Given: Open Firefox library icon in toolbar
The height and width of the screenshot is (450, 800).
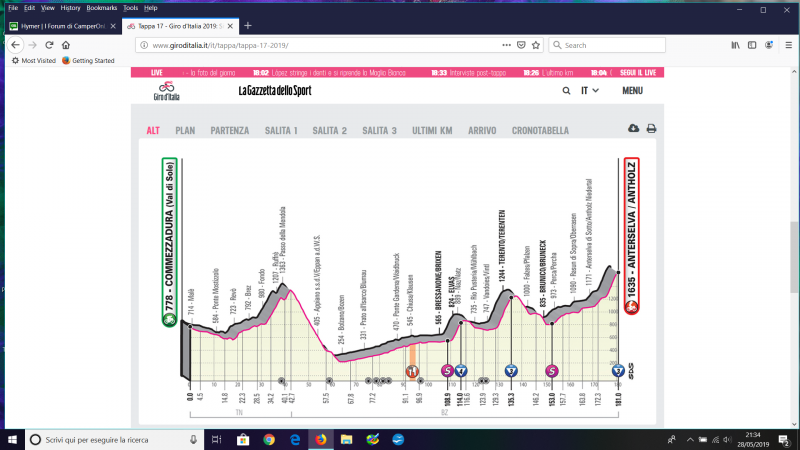Looking at the screenshot, I should (x=735, y=45).
